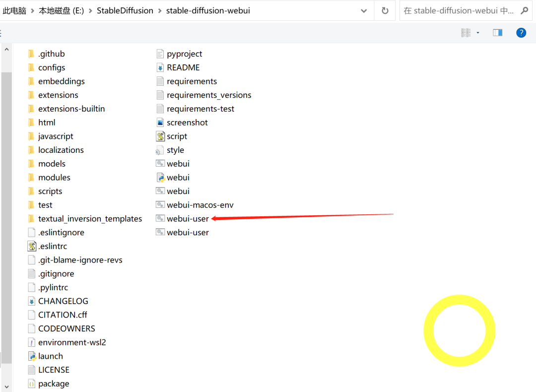The height and width of the screenshot is (392, 536).
Task: Open the help question mark icon
Action: point(521,33)
